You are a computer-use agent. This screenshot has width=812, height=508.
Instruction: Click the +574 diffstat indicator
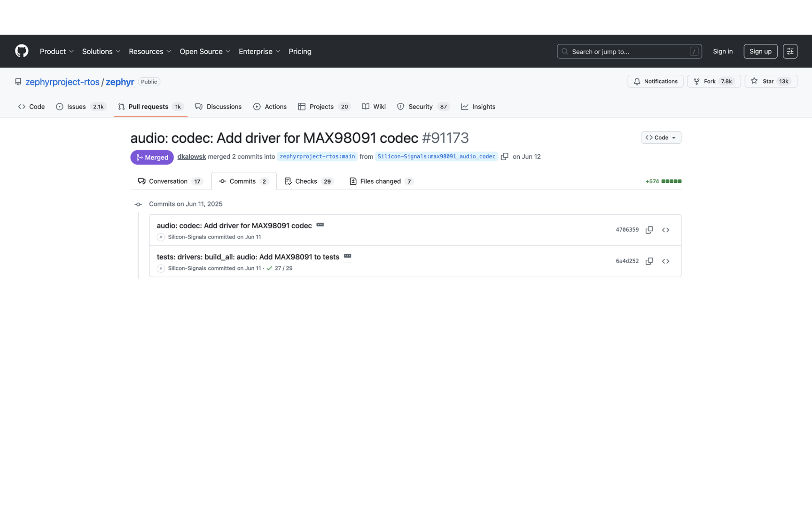tap(663, 181)
